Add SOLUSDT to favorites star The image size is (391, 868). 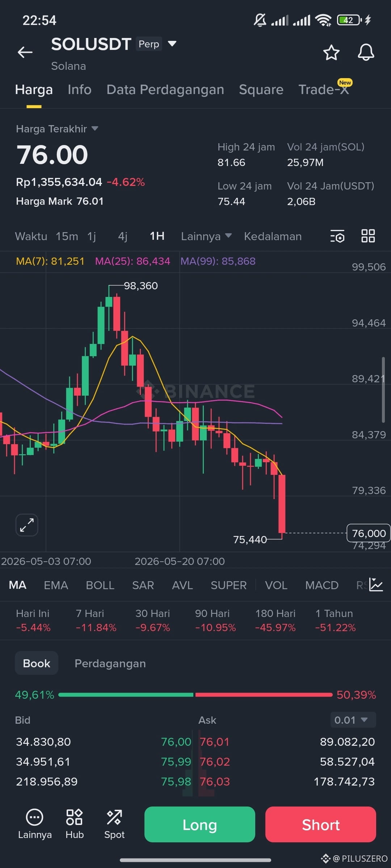(x=331, y=52)
